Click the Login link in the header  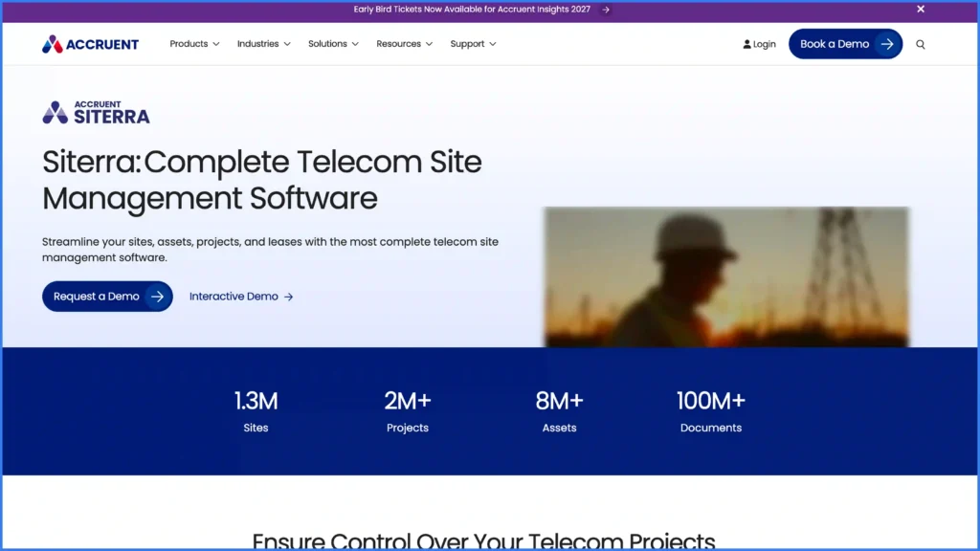coord(759,44)
